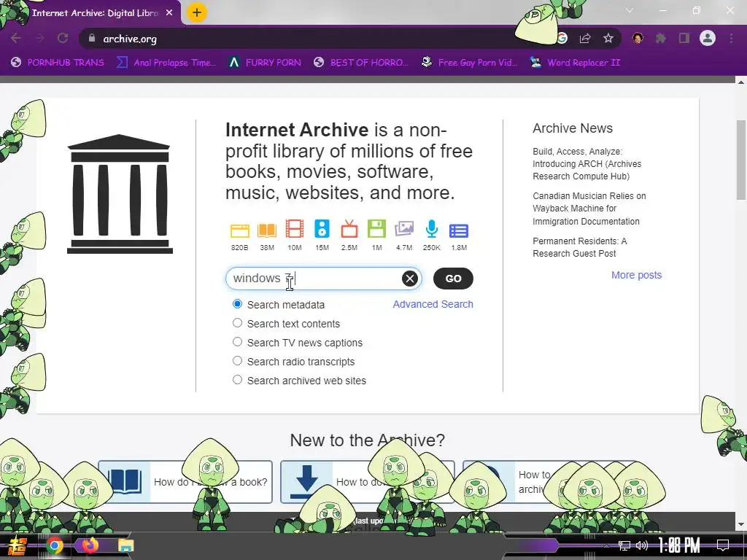Open the Texts book icon labeled 38M
Screen dimensions: 747x560
267,231
